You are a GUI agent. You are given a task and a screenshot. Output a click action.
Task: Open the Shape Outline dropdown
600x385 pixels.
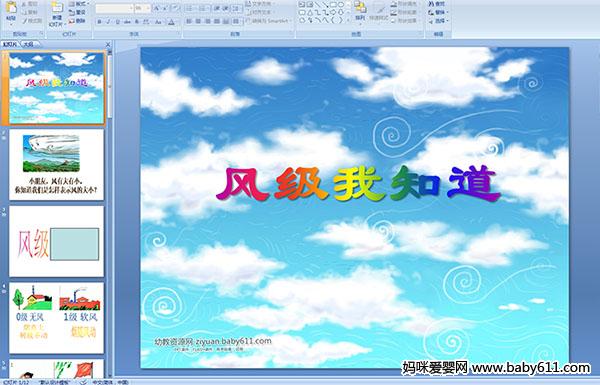coord(406,12)
